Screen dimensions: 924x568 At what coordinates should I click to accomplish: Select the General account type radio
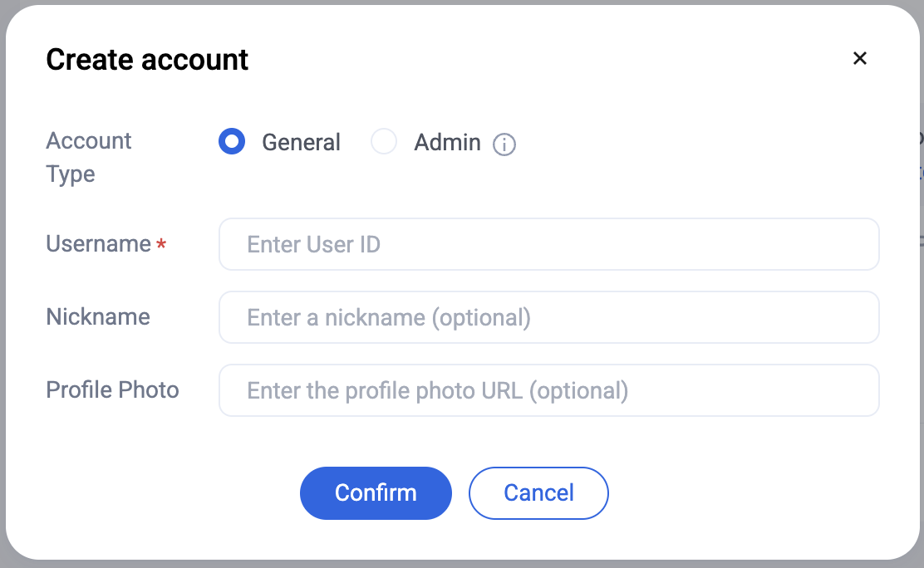coord(232,141)
